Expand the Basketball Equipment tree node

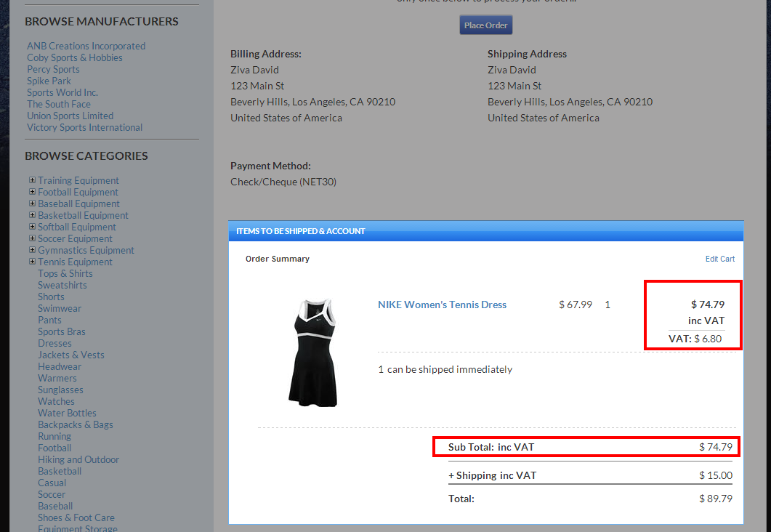32,215
